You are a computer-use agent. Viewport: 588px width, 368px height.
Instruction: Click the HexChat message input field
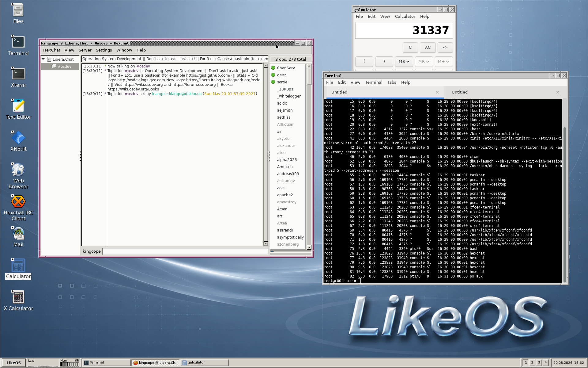pyautogui.click(x=185, y=251)
